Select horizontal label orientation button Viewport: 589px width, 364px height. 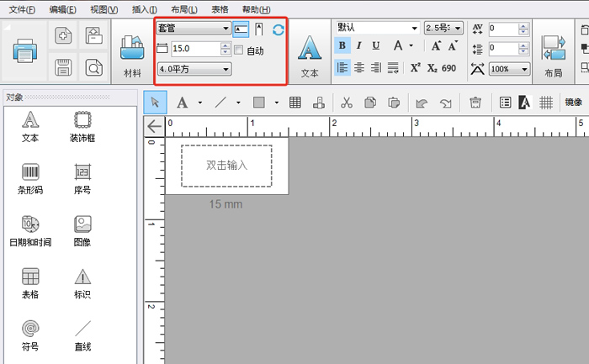[241, 29]
